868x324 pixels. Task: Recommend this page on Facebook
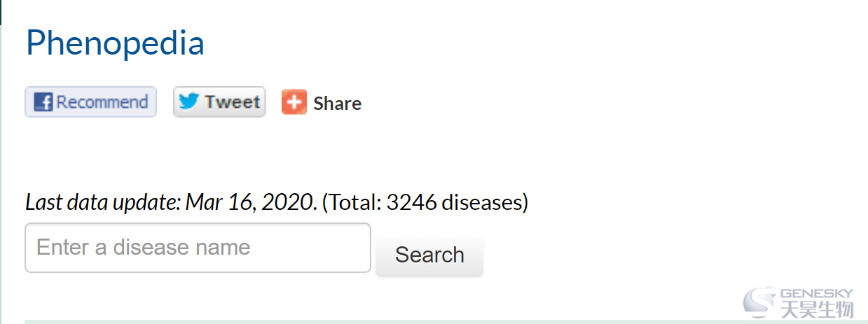[90, 102]
